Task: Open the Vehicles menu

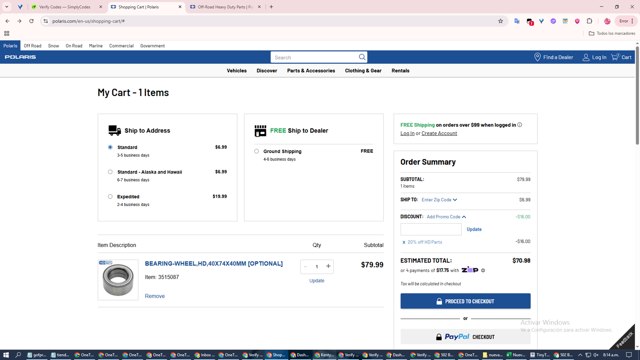Action: (237, 71)
